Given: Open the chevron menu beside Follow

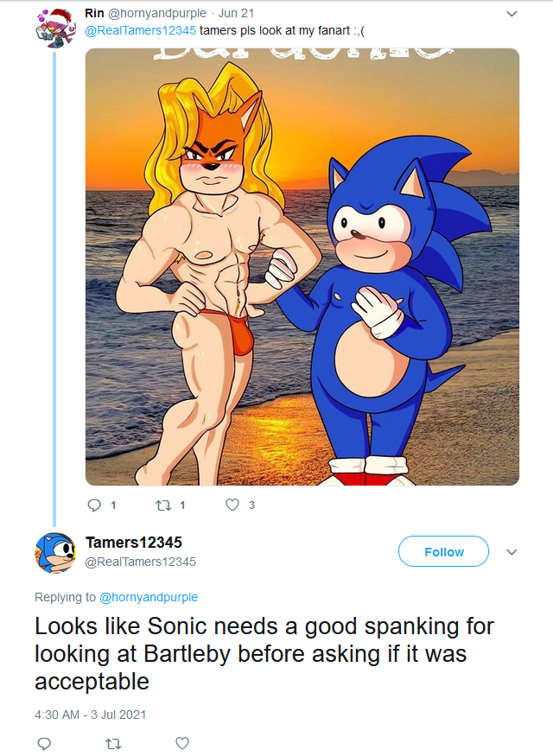Looking at the screenshot, I should click(511, 552).
